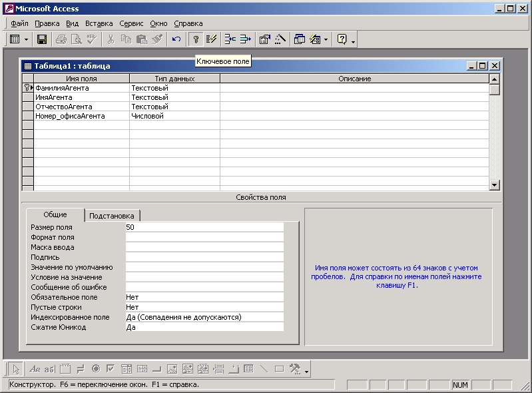Select the Page Break toolbox tool
The image size is (532, 393).
tap(218, 369)
